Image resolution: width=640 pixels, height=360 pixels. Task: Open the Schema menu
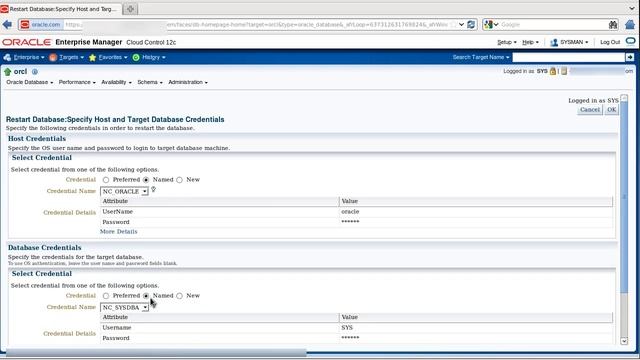[150, 82]
